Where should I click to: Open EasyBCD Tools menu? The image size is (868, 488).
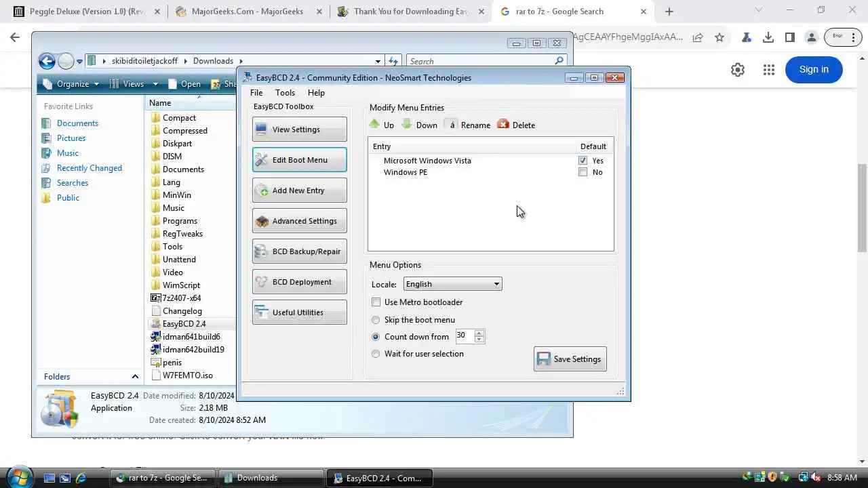click(x=285, y=93)
